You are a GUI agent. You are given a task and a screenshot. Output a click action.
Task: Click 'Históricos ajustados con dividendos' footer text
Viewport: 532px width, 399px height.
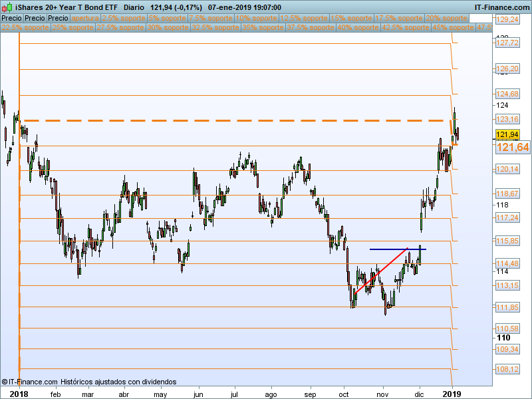[x=118, y=382]
